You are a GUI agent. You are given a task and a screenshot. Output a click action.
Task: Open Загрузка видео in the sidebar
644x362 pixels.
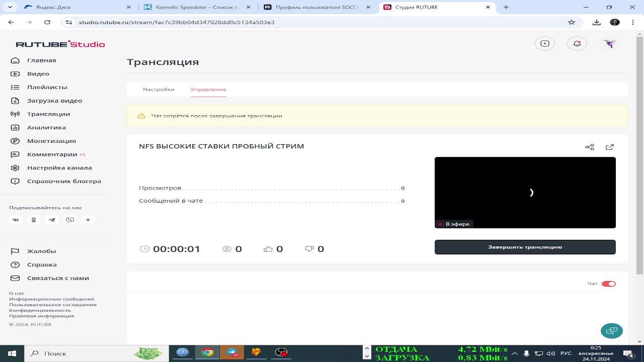coord(54,101)
